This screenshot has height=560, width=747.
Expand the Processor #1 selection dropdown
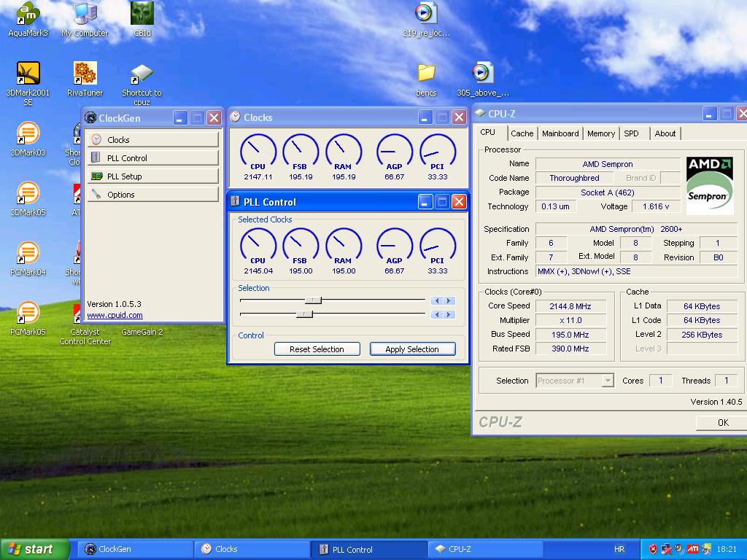(608, 381)
